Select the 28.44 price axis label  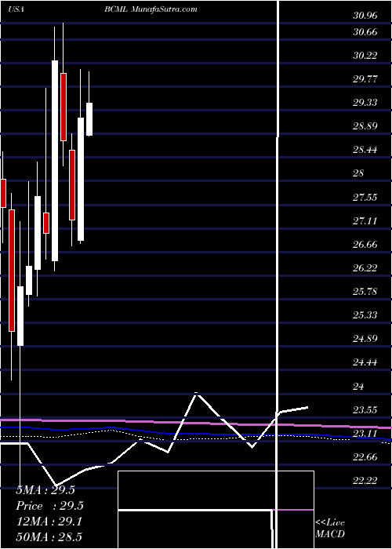365,150
